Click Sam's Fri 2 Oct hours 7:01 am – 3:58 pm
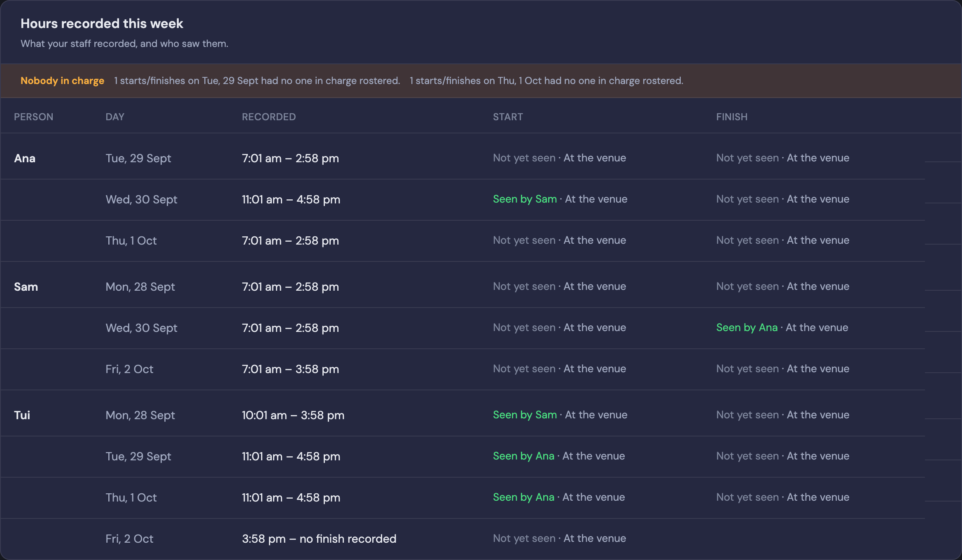The height and width of the screenshot is (560, 962). 290,369
